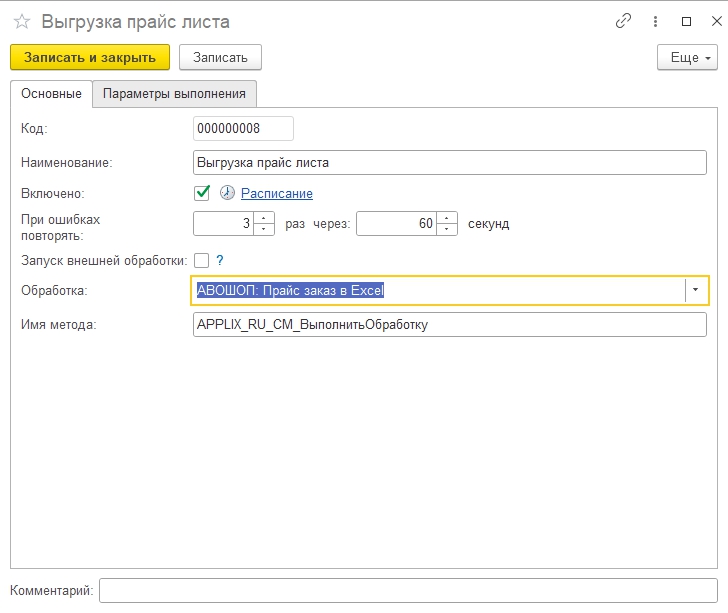Uncheck the Включено checkbox
This screenshot has width=728, height=613.
coord(202,193)
